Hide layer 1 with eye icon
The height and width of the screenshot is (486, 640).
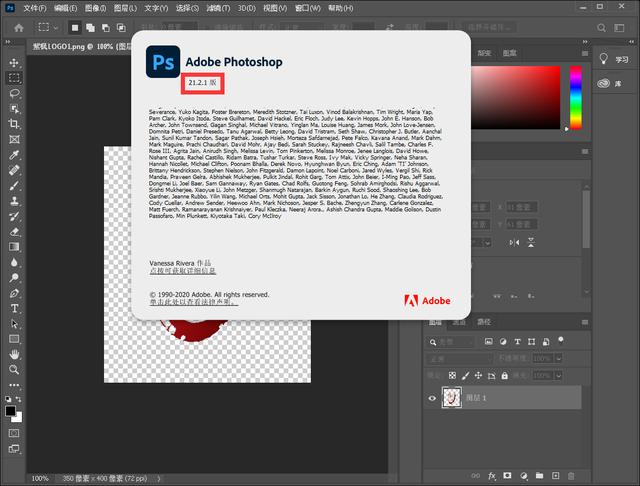point(432,398)
